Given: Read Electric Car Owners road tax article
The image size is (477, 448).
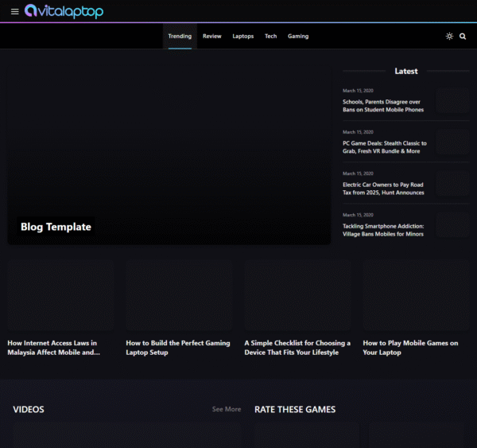Looking at the screenshot, I should coord(383,189).
